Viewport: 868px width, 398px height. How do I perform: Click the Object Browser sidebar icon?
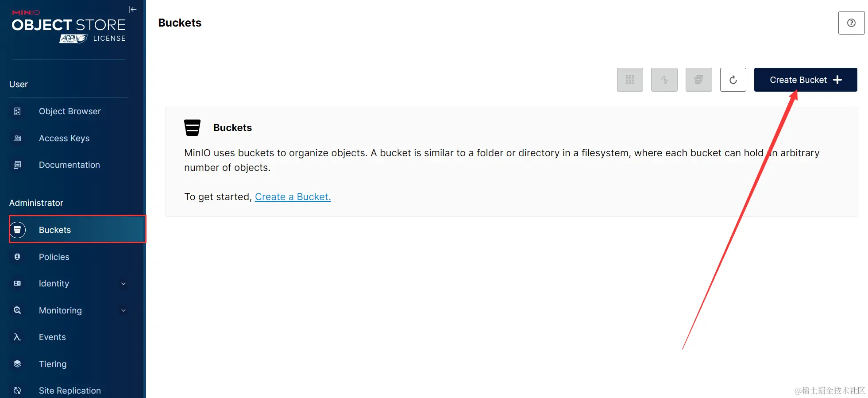(x=17, y=112)
